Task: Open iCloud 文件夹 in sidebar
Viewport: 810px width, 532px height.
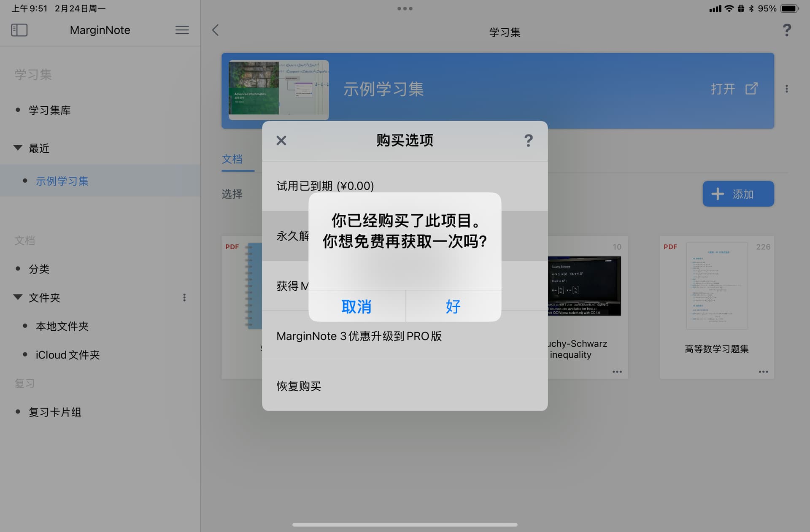Action: pyautogui.click(x=67, y=355)
